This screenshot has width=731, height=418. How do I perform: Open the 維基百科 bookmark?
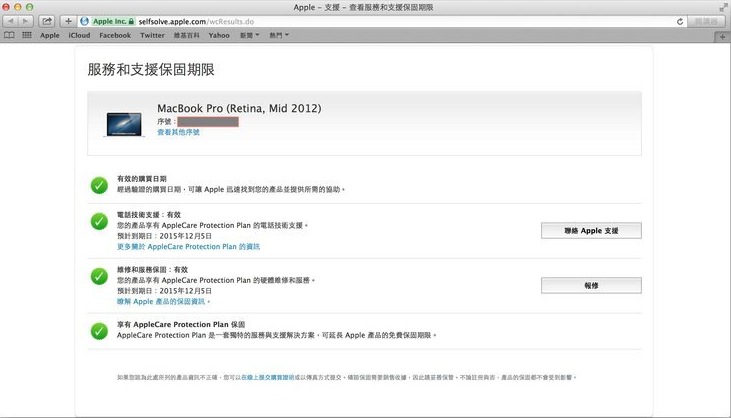186,35
